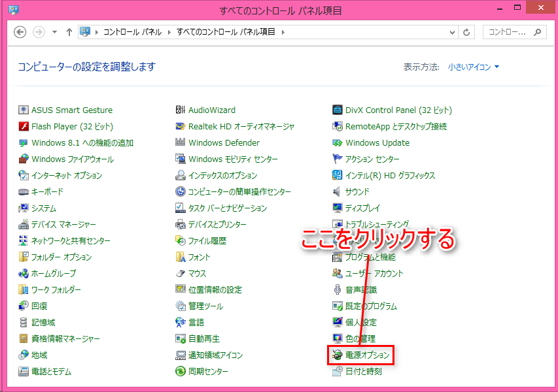Click the Windows モビリティ センター icon
The width and height of the screenshot is (558, 392).
tap(181, 159)
